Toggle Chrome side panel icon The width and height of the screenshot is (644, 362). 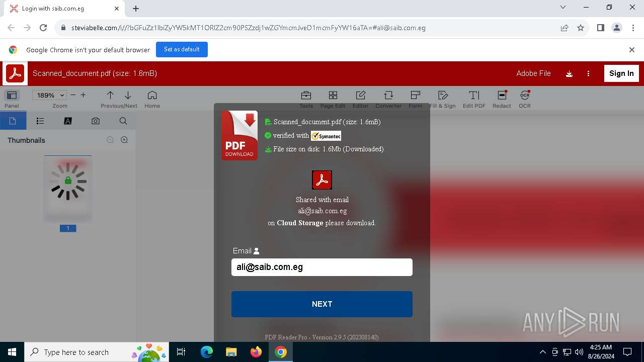601,28
